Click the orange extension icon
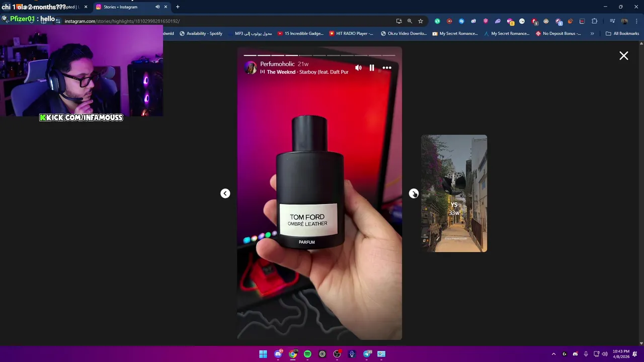The image size is (644, 362). [x=570, y=21]
